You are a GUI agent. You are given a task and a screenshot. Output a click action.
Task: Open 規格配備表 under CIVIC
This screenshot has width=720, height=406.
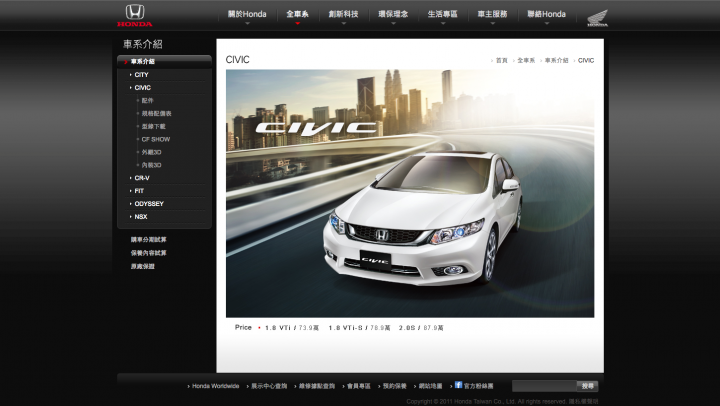click(157, 113)
